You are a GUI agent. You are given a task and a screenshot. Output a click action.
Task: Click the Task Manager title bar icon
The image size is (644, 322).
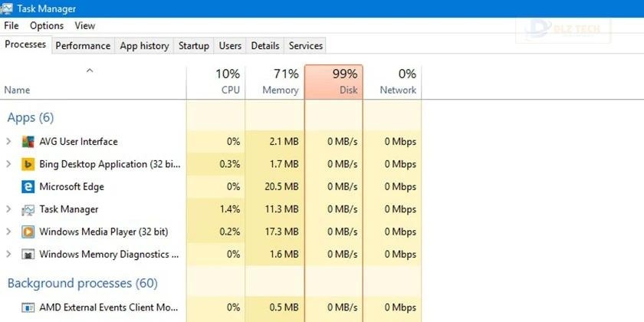click(8, 8)
